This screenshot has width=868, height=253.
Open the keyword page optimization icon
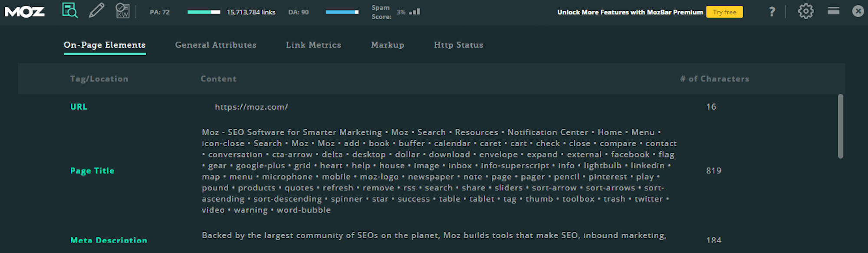pyautogui.click(x=122, y=10)
